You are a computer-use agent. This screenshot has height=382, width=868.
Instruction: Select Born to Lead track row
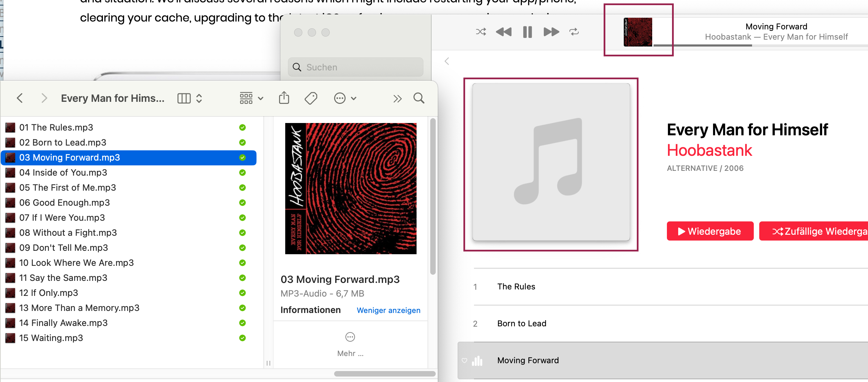[522, 324]
